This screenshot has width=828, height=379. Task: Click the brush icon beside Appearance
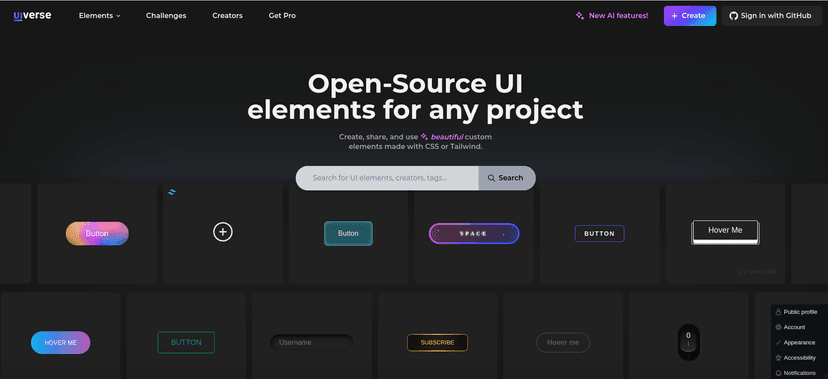pyautogui.click(x=778, y=343)
